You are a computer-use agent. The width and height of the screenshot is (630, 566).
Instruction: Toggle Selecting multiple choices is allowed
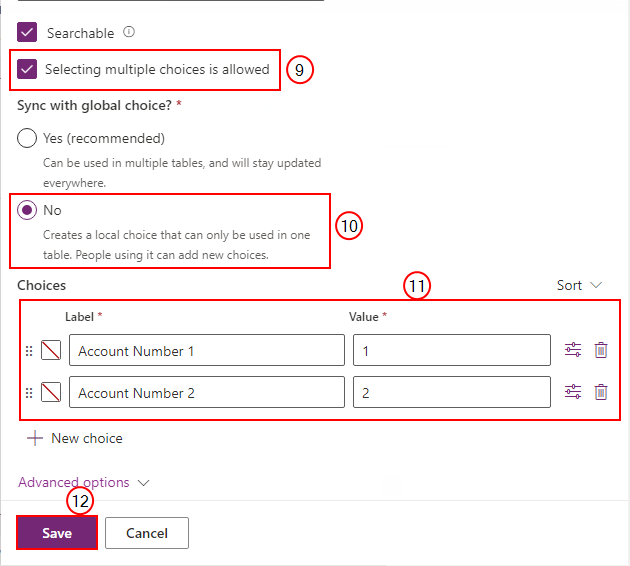point(27,69)
